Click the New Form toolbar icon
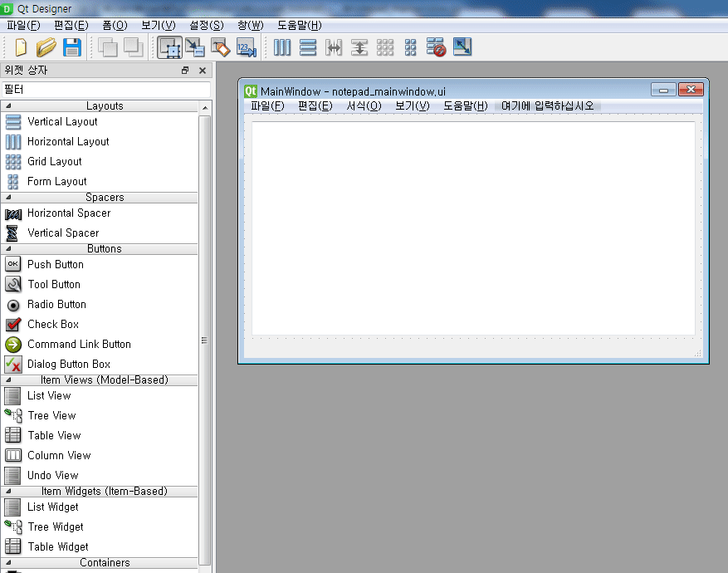728x573 pixels. pos(21,47)
